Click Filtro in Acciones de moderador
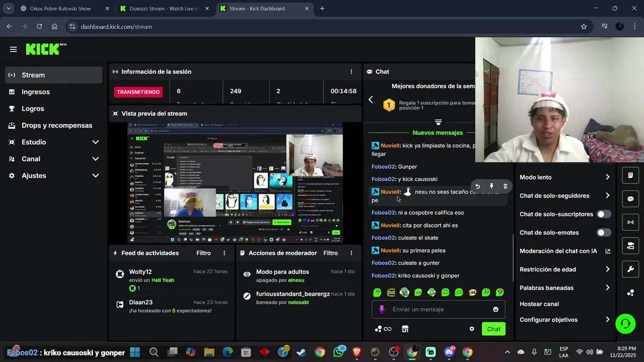 coord(331,253)
